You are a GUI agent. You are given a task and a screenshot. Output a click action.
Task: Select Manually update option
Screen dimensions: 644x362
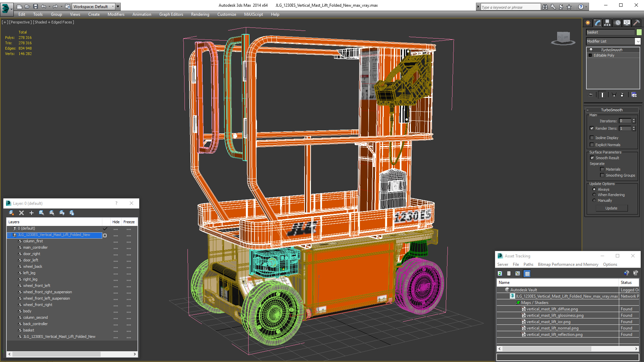(x=594, y=200)
